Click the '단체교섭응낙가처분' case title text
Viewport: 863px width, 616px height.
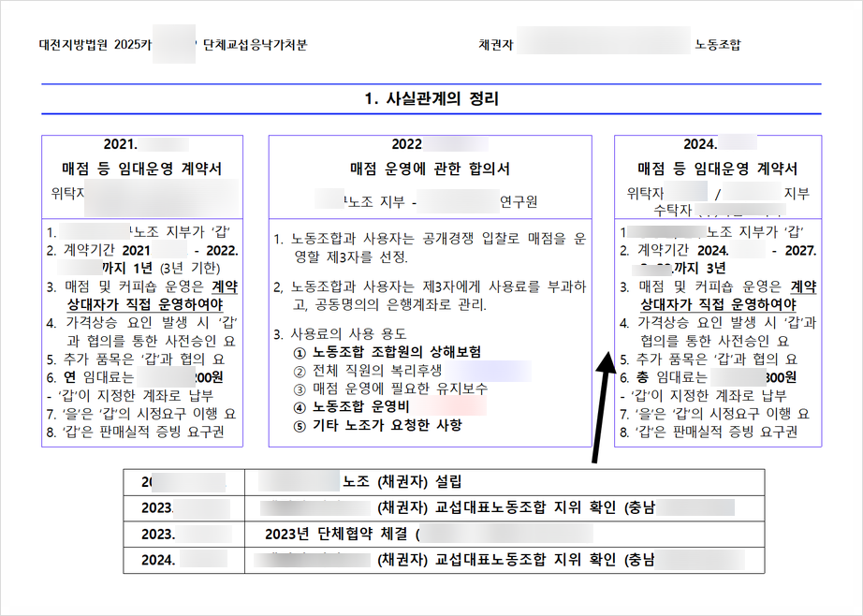[x=255, y=45]
